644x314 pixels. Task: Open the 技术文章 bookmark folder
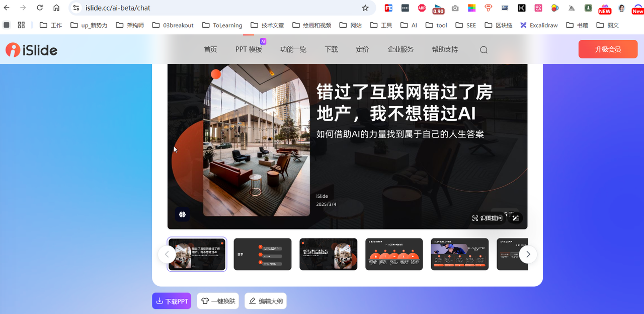click(x=267, y=25)
